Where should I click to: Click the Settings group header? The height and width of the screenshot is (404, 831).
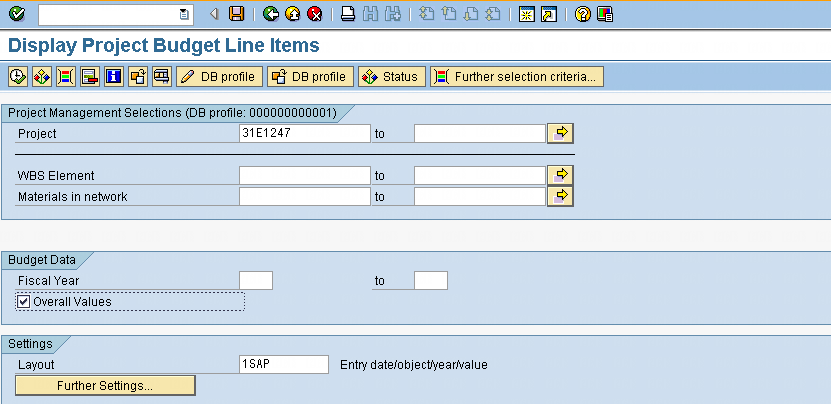coord(30,344)
